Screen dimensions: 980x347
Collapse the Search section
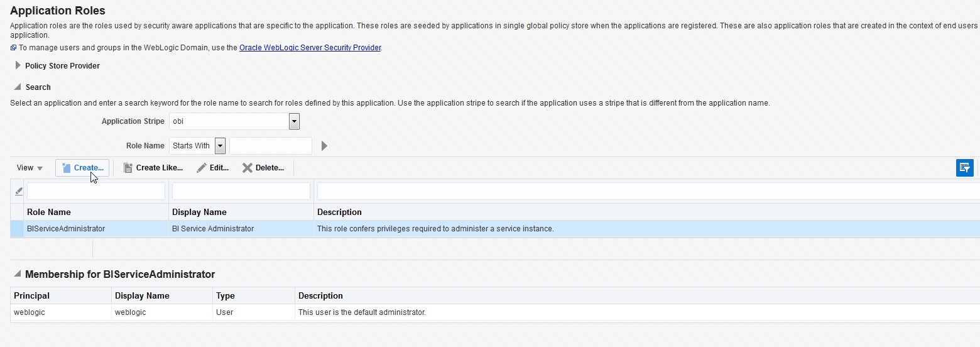[x=18, y=87]
